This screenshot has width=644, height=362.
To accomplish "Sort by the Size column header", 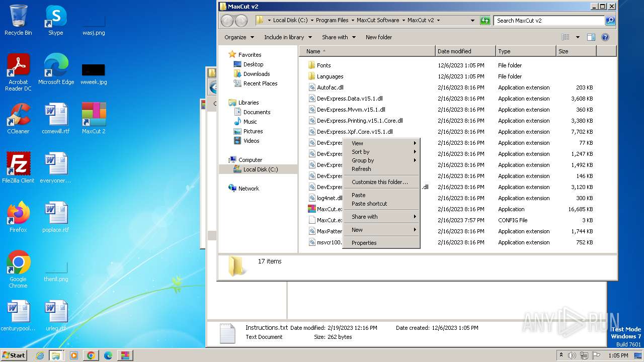I will [576, 51].
